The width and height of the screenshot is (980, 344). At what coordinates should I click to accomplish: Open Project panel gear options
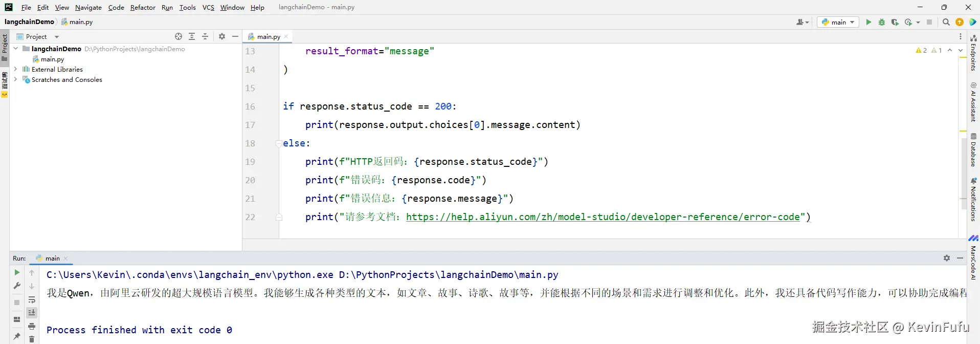[x=222, y=36]
